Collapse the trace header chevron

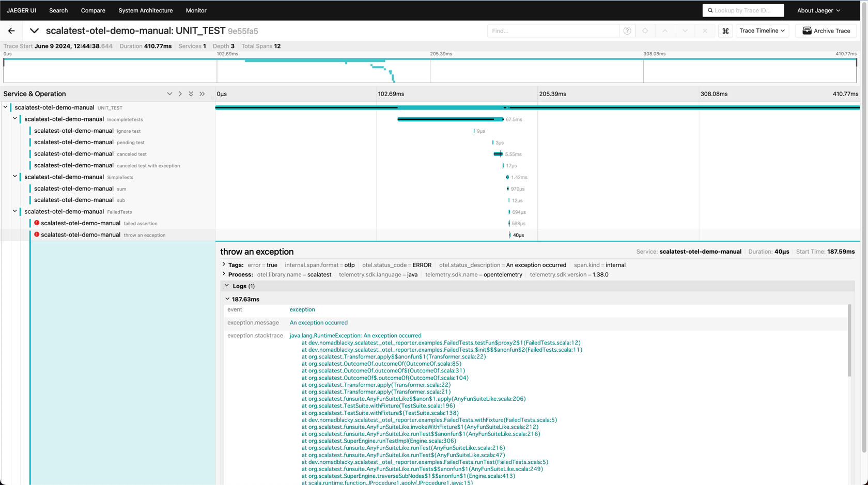tap(34, 31)
